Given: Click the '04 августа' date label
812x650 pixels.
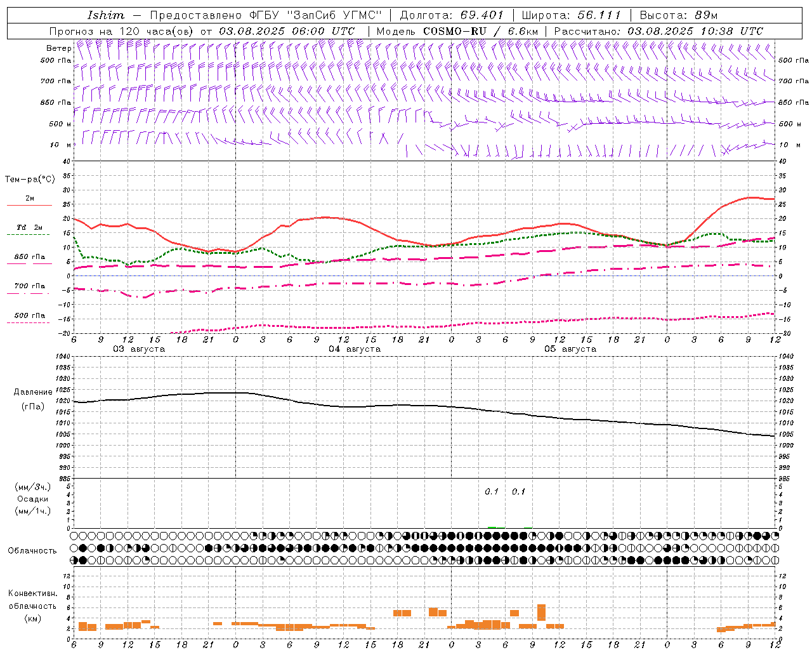Looking at the screenshot, I should pos(355,349).
